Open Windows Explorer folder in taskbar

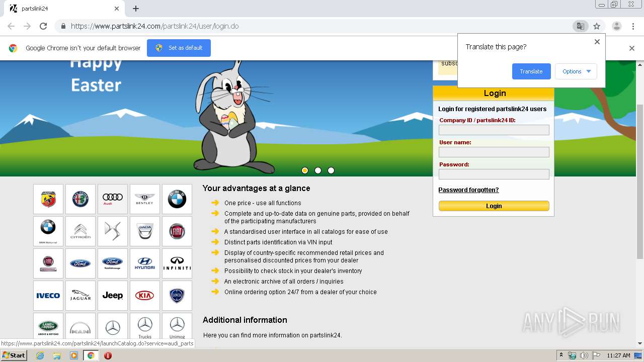pos(57,355)
